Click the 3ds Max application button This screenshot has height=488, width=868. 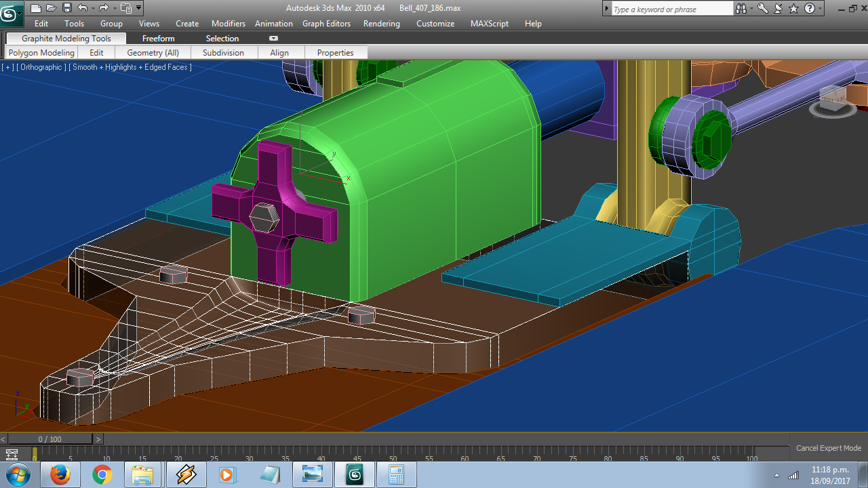point(12,12)
